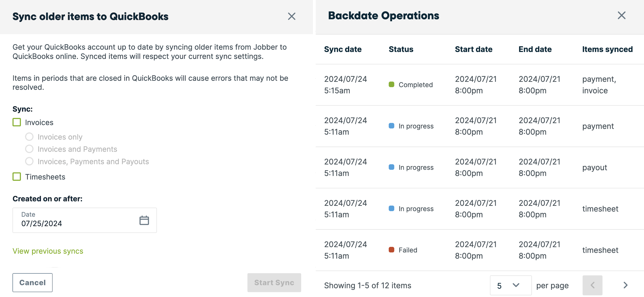Click the Start Sync button
644x297 pixels.
[x=274, y=282]
